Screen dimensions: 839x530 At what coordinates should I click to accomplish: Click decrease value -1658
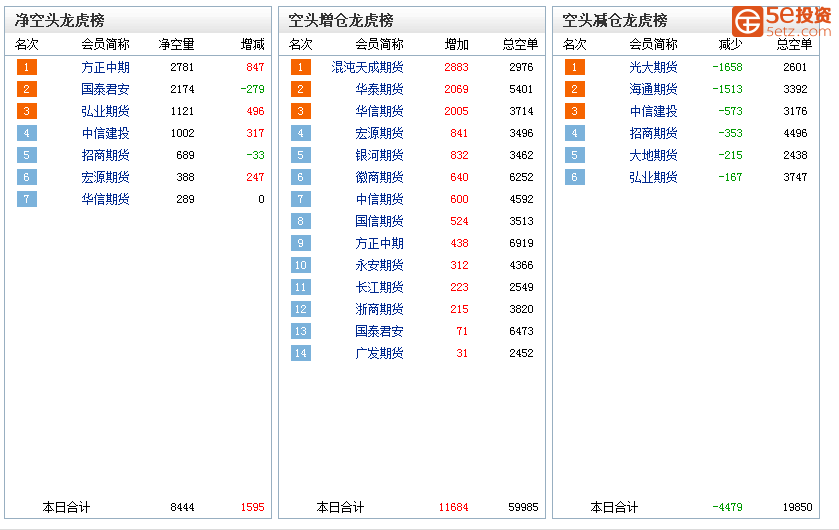coord(728,67)
